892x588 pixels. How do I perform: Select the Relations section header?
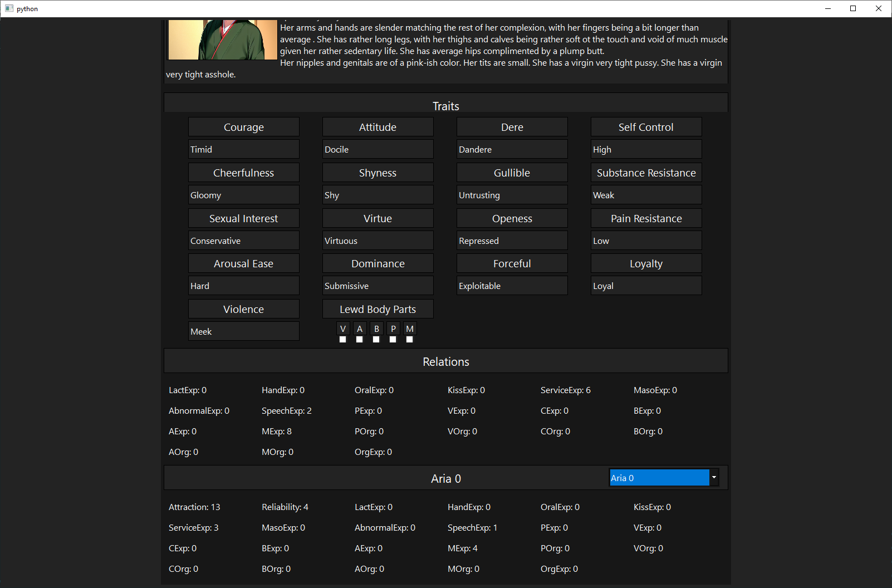tap(445, 361)
